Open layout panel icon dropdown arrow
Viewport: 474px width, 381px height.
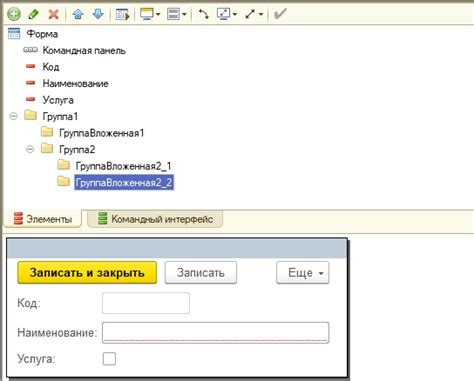pos(184,14)
